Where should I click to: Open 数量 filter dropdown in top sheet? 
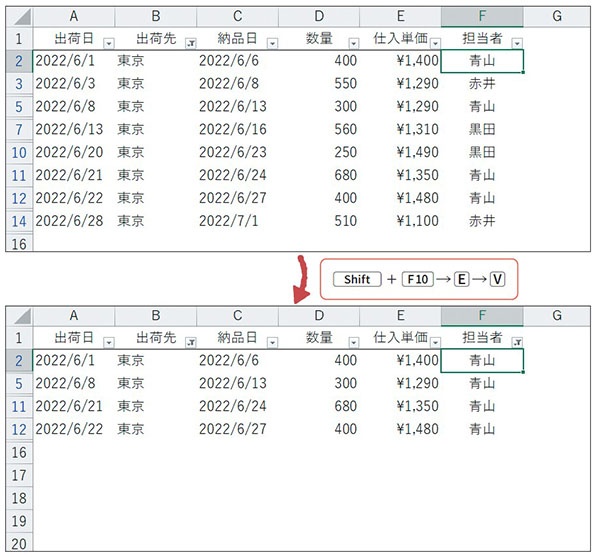354,44
